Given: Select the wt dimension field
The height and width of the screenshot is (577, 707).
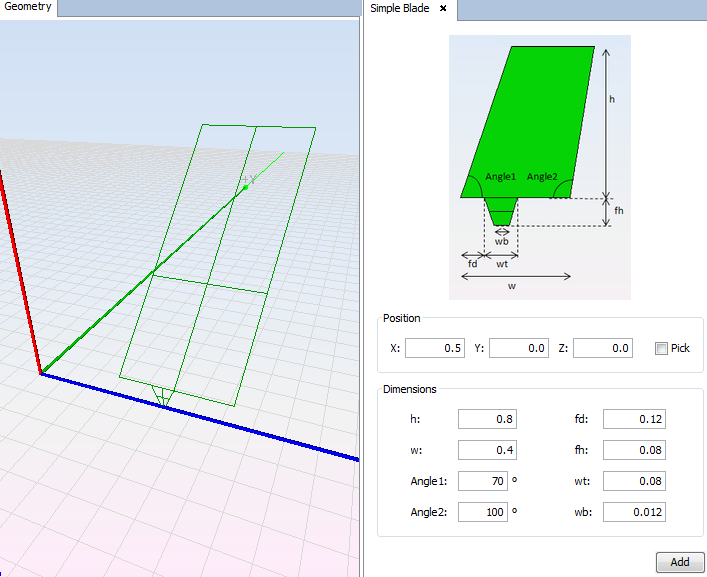Looking at the screenshot, I should [x=634, y=482].
